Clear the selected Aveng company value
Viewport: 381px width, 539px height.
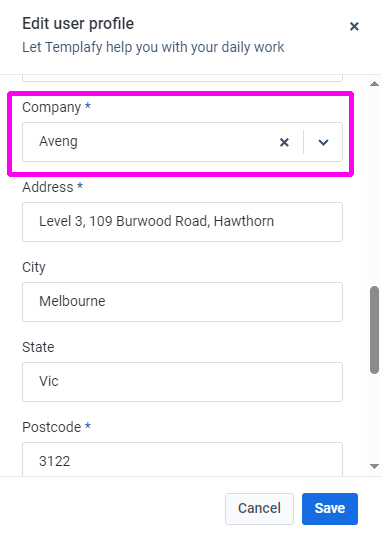pos(284,142)
